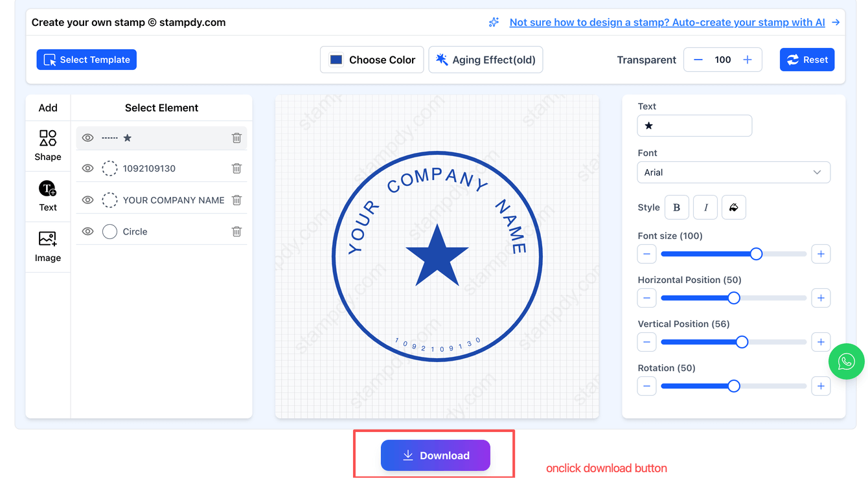Open the Choose Color picker
The image size is (868, 478).
pos(372,60)
